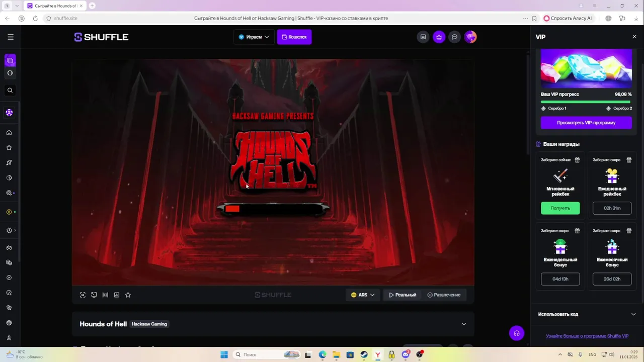Screen dimensions: 644x362
Task: Switch to Развлечение fun mode
Action: [444, 295]
